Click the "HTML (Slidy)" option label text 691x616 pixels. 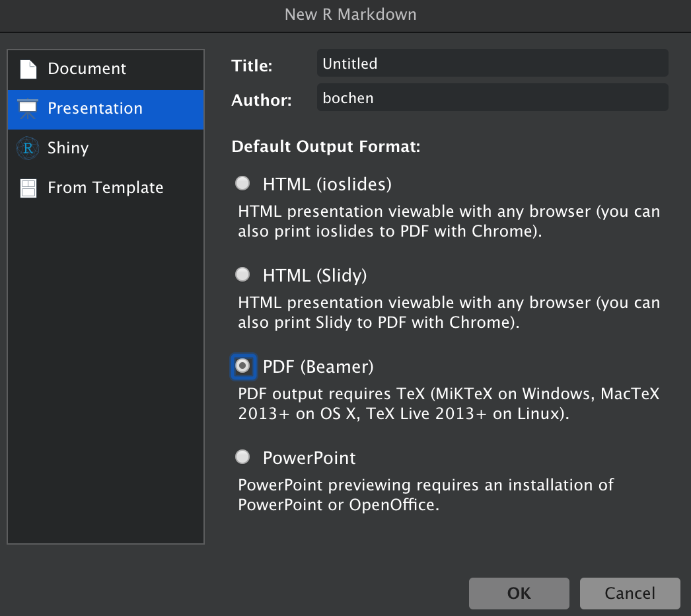pos(314,275)
